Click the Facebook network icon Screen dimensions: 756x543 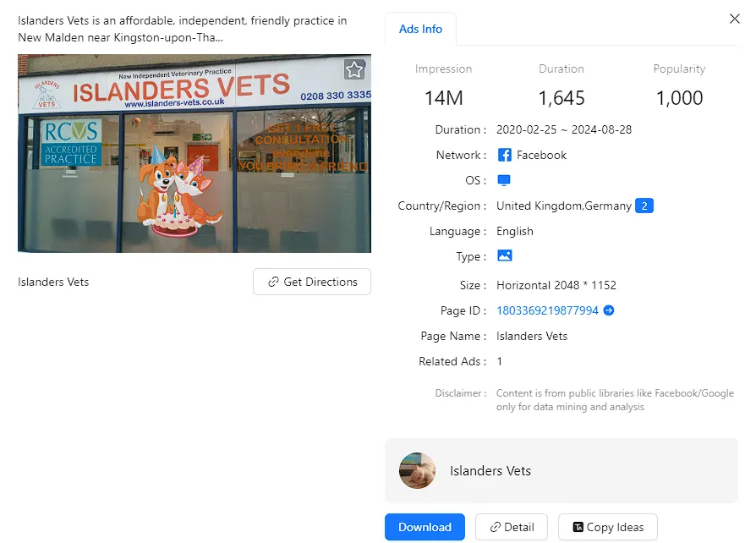click(504, 155)
